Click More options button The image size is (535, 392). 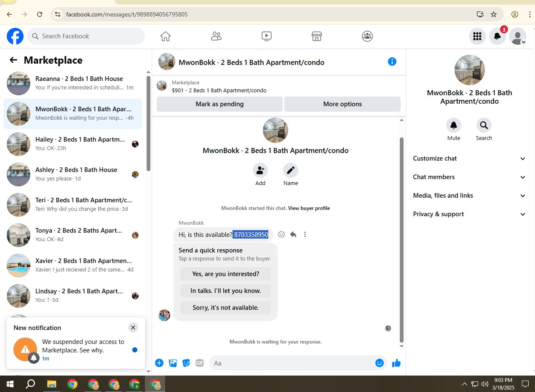342,104
